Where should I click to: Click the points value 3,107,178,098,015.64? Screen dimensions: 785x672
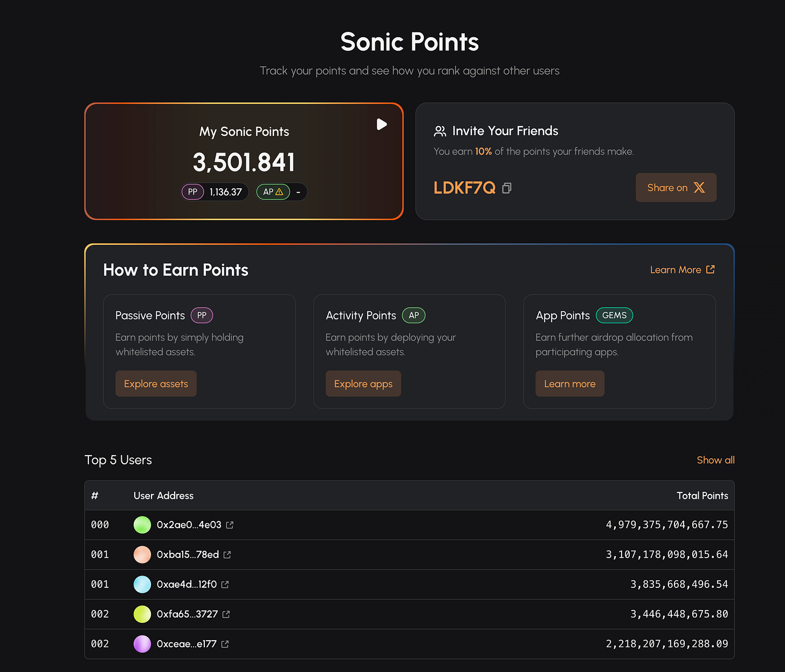click(667, 554)
